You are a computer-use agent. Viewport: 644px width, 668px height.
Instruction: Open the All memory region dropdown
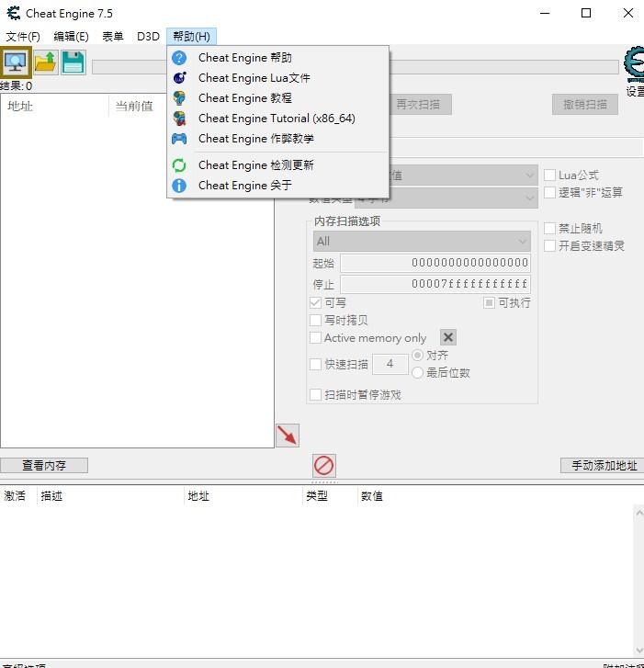point(422,242)
